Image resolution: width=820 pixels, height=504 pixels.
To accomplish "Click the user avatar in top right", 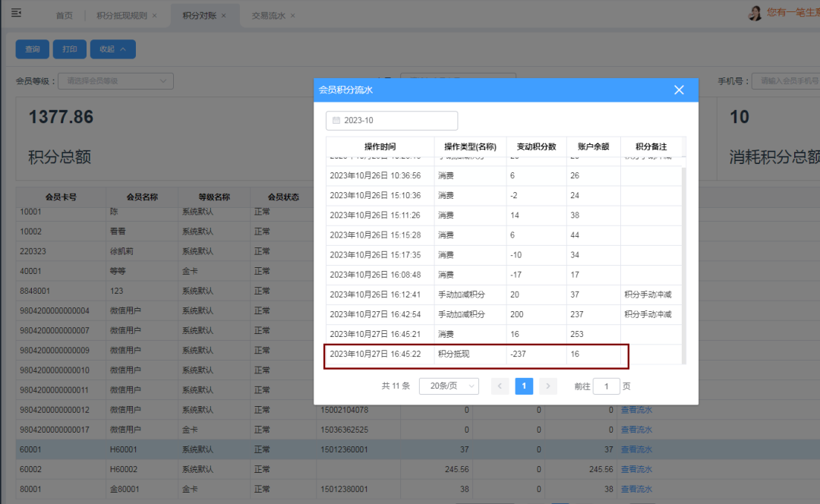I will tap(755, 13).
